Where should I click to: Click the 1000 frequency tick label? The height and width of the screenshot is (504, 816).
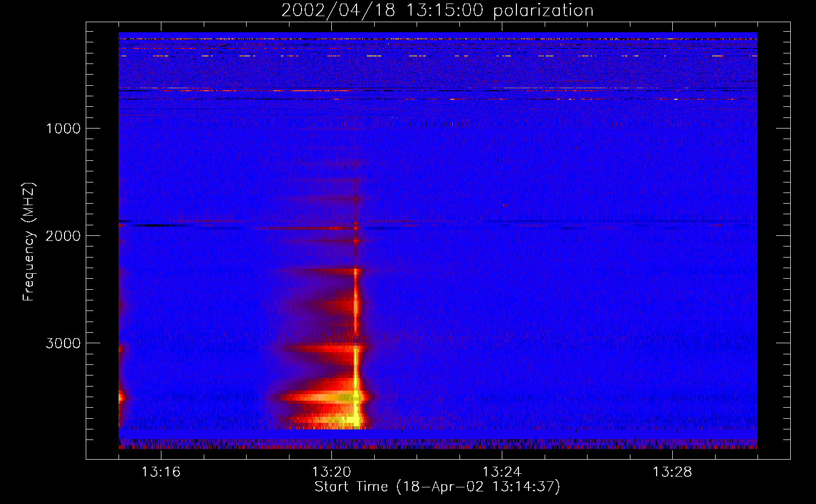pyautogui.click(x=63, y=129)
